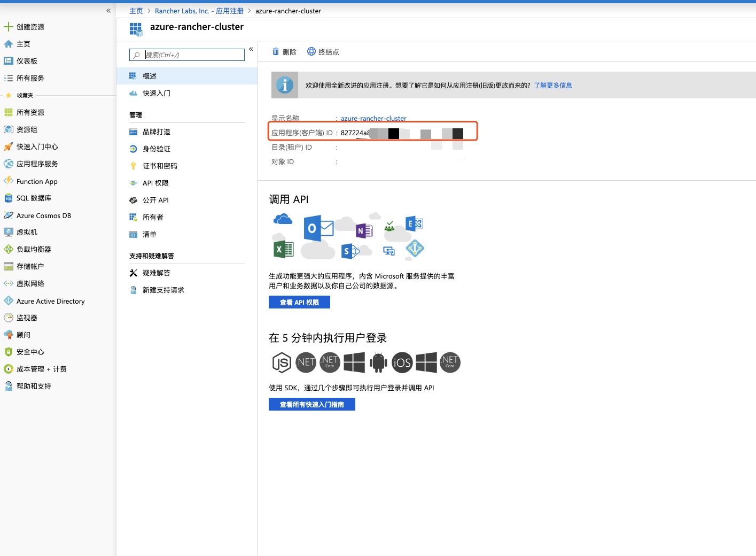756x556 pixels.
Task: Click the 创建资源 plus icon
Action: [8, 27]
